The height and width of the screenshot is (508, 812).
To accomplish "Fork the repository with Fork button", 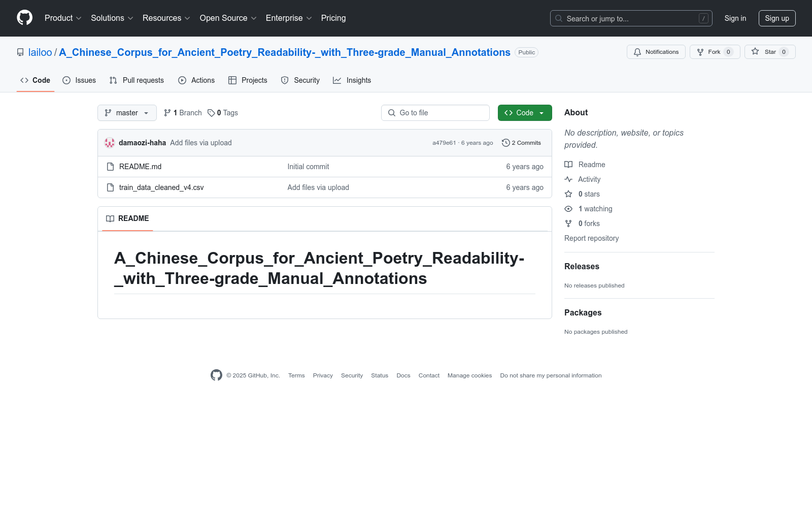I will click(715, 52).
